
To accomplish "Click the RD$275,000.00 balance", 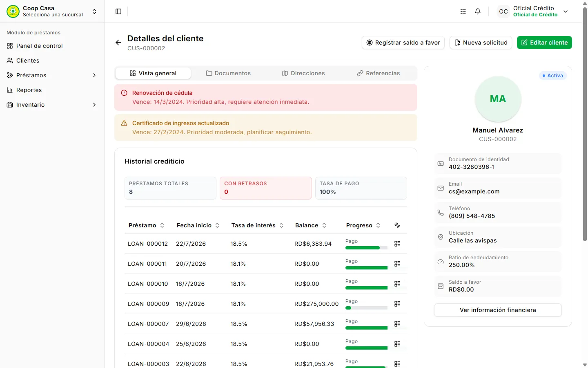I will 316,304.
